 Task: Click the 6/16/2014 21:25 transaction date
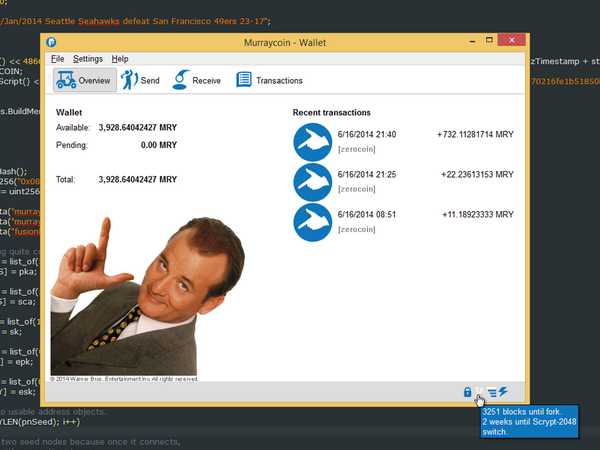(x=367, y=174)
